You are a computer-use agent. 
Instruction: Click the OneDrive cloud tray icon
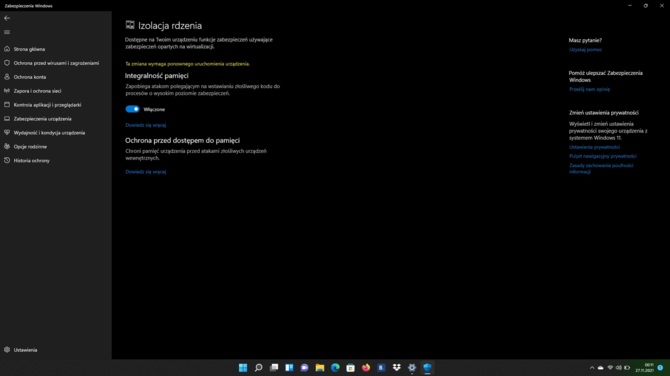pyautogui.click(x=601, y=367)
